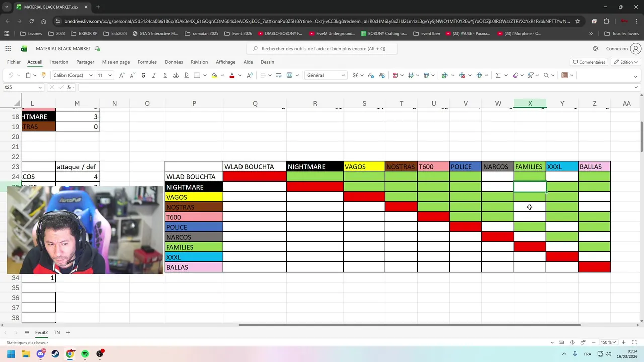The image size is (644, 362).
Task: Open the Données ribbon tab
Action: pyautogui.click(x=174, y=62)
